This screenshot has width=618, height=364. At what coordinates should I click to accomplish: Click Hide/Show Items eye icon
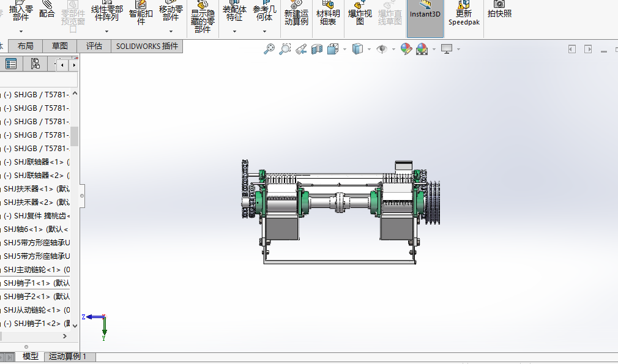(x=382, y=49)
